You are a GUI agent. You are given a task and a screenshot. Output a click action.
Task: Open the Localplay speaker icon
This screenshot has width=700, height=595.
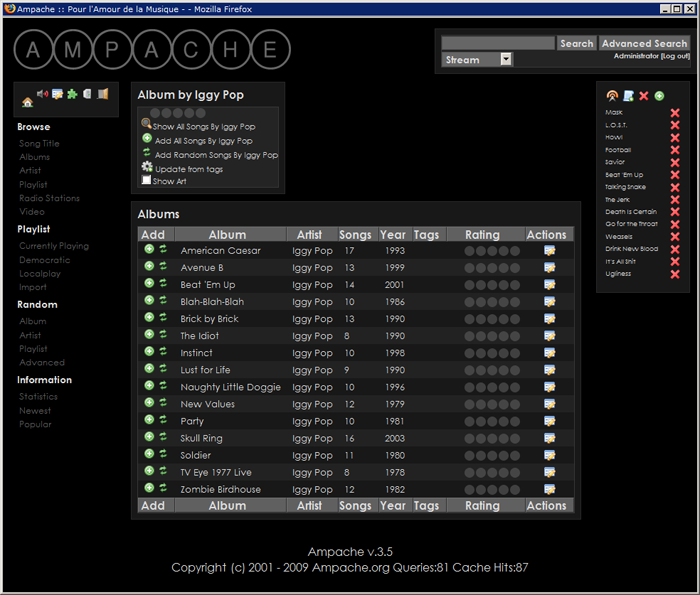[x=42, y=94]
